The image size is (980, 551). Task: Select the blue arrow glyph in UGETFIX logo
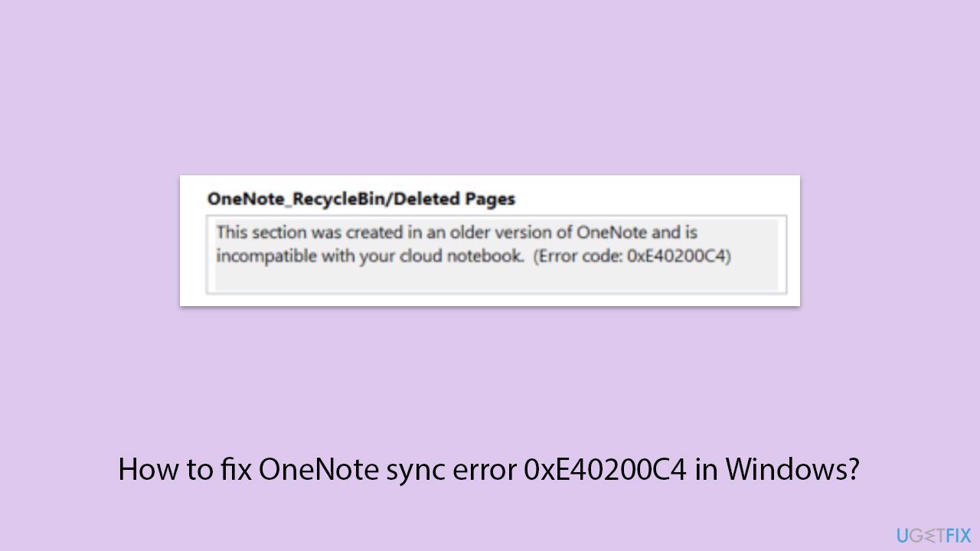click(931, 535)
